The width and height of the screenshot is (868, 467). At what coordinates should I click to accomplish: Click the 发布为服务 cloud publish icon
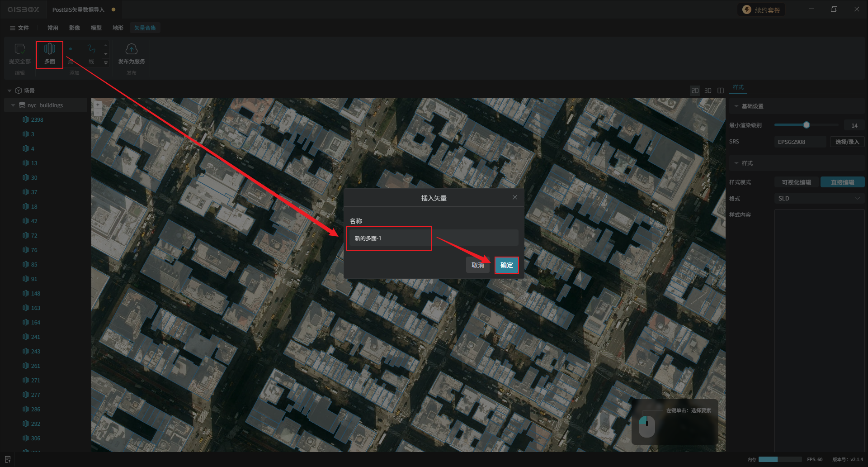point(131,49)
